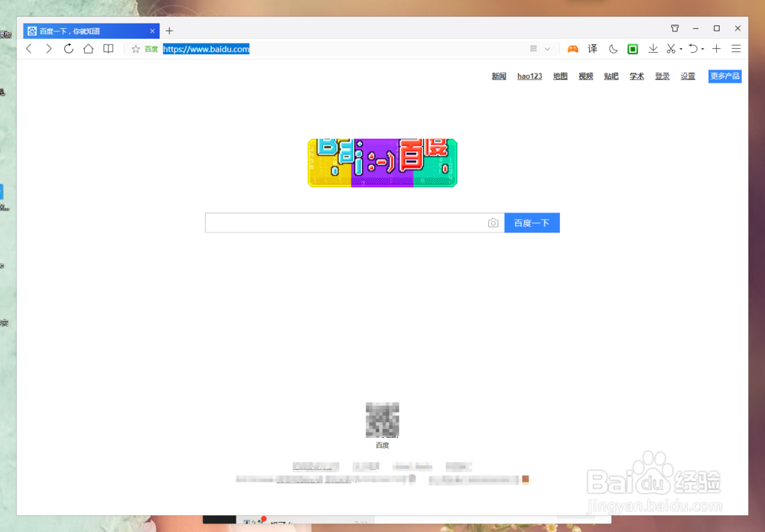Expand the screenshot tool dropdown arrow

click(681, 49)
